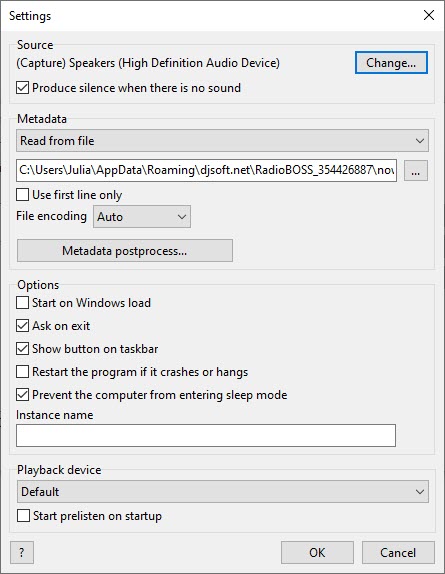Cancel the Settings dialog
The width and height of the screenshot is (445, 574).
[398, 553]
